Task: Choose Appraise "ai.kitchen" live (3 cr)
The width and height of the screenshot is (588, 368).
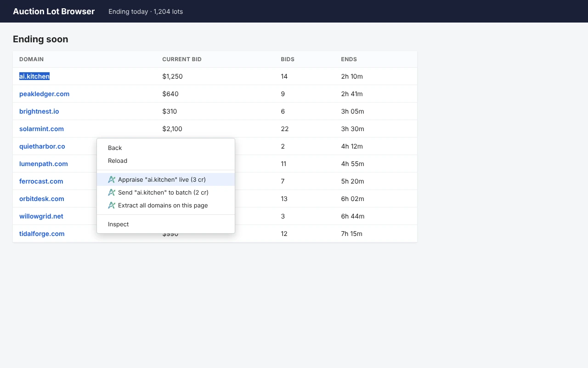Action: click(166, 179)
